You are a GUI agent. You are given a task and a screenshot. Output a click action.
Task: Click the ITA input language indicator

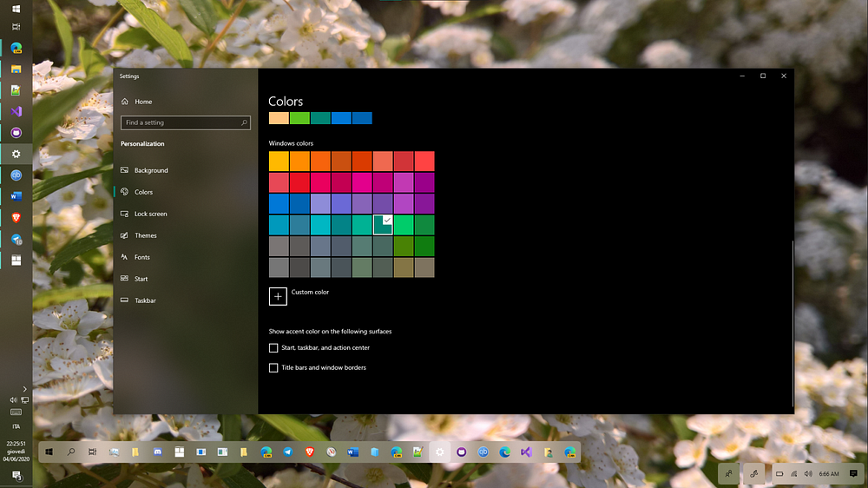(16, 426)
